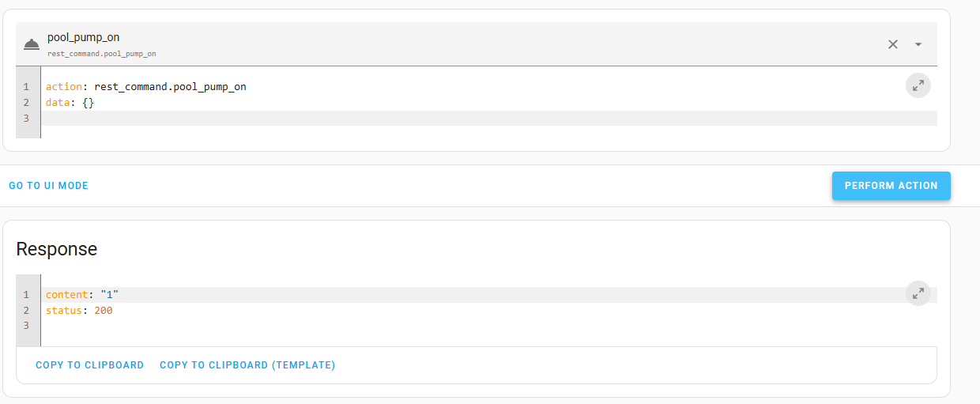Click the Response section heading
This screenshot has width=980, height=404.
coord(57,249)
